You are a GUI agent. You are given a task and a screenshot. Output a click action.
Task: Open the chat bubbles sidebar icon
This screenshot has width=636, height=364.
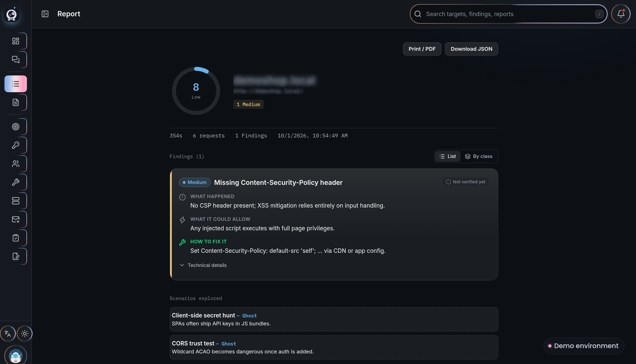15,60
